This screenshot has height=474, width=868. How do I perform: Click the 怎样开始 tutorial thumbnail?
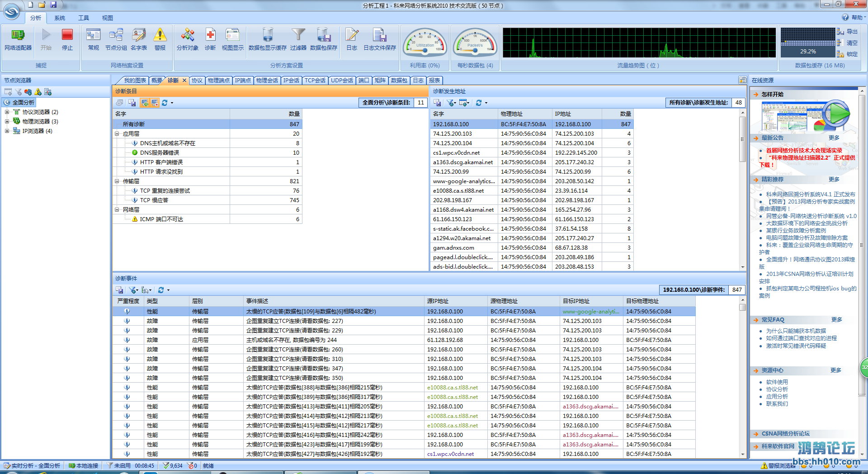point(806,116)
